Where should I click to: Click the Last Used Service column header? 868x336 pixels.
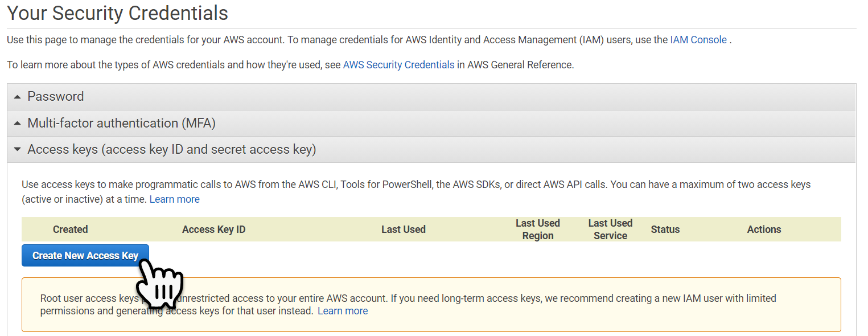pyautogui.click(x=610, y=229)
